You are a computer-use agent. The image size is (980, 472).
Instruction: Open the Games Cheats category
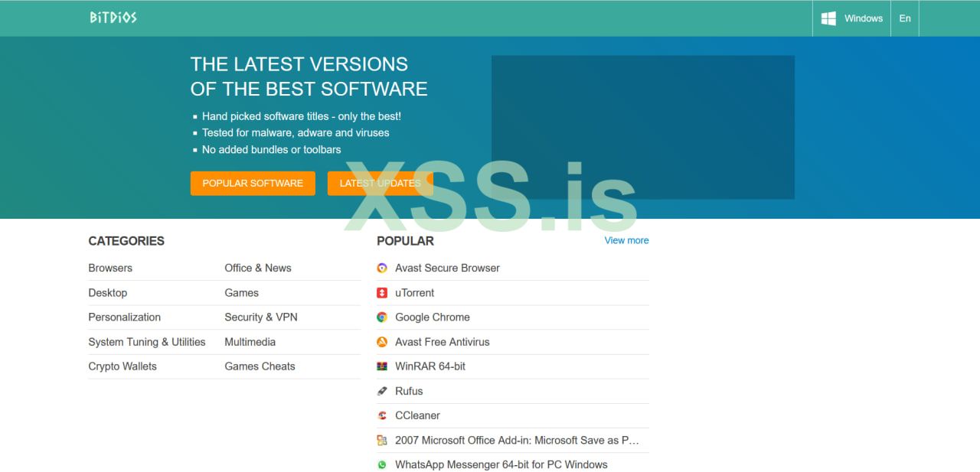coord(260,366)
